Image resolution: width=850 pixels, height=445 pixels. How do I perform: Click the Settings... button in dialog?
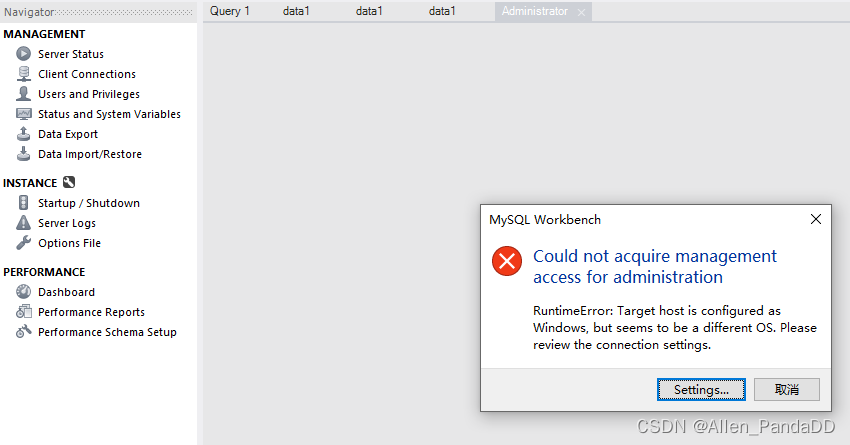(x=701, y=390)
